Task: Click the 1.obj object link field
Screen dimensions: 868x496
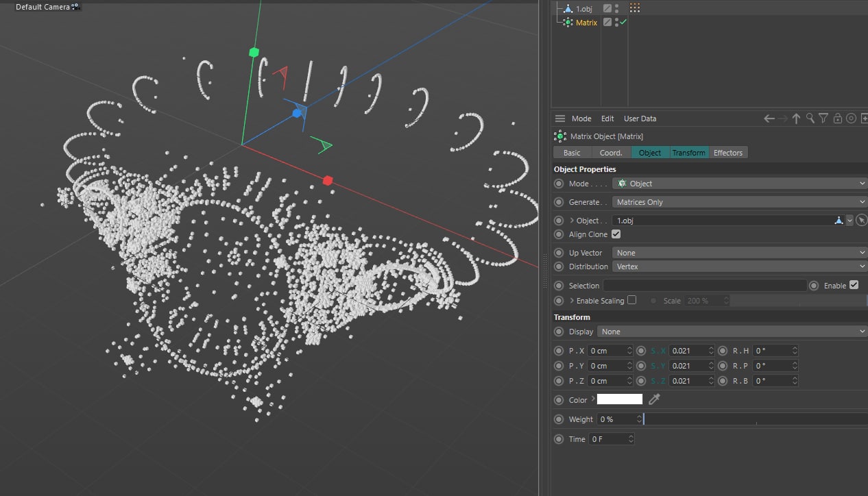Action: point(728,221)
